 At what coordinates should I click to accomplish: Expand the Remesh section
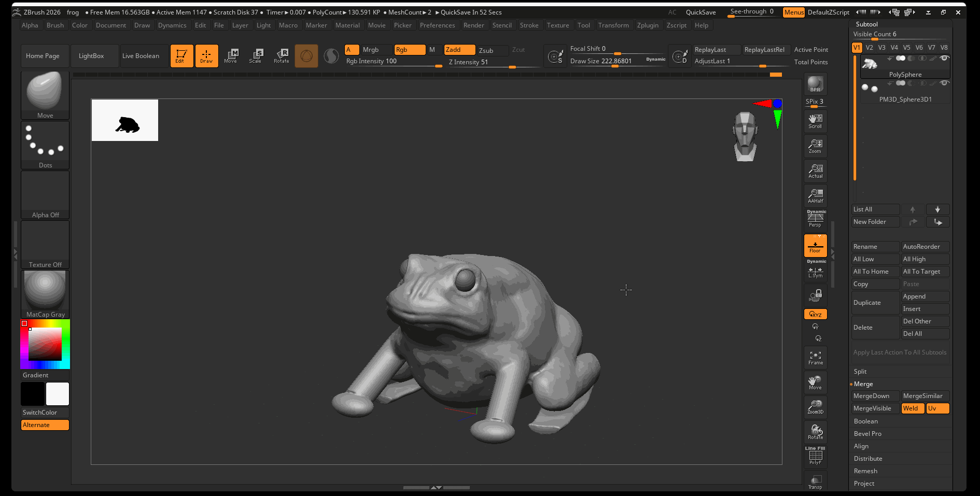[x=865, y=471]
